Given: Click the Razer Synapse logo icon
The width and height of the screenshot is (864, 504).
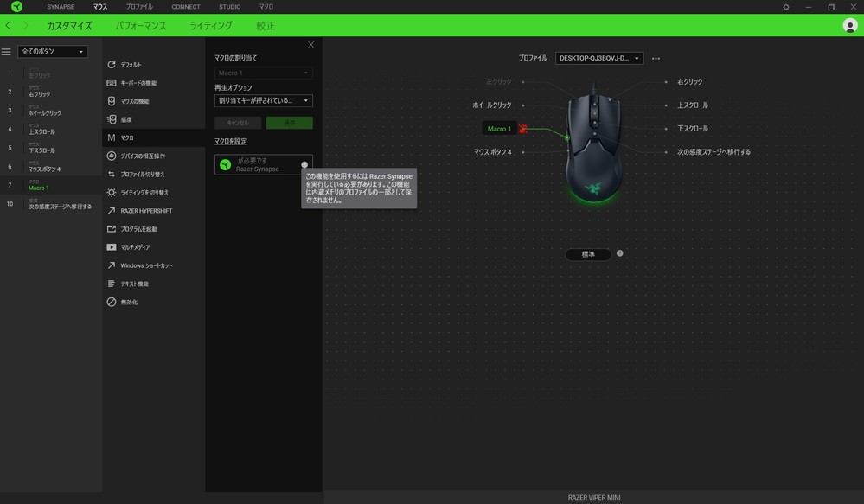Looking at the screenshot, I should click(16, 7).
